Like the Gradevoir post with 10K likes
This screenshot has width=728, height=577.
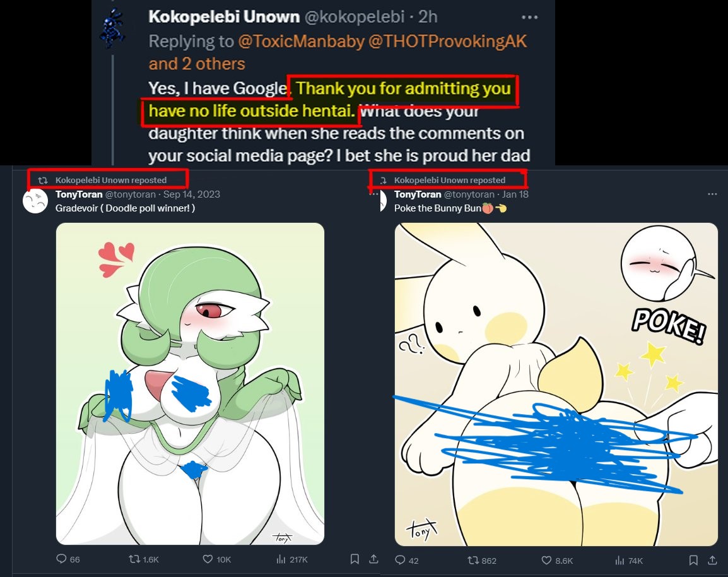(217, 559)
